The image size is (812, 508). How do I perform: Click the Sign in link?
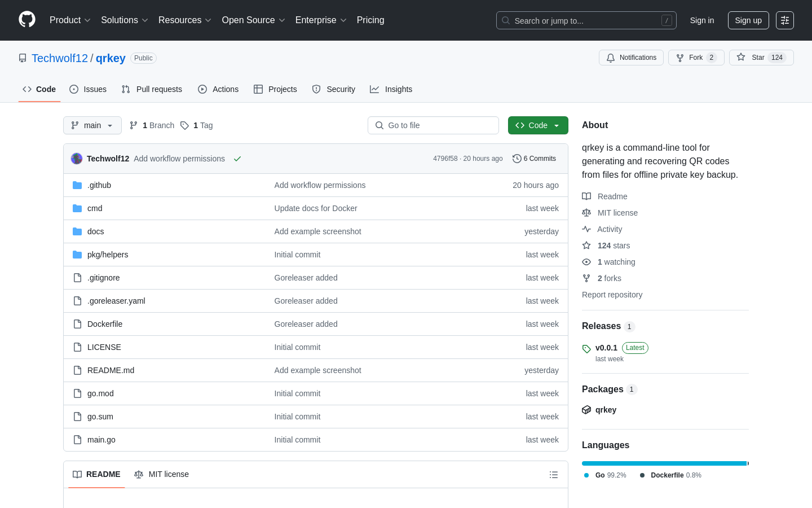click(702, 20)
